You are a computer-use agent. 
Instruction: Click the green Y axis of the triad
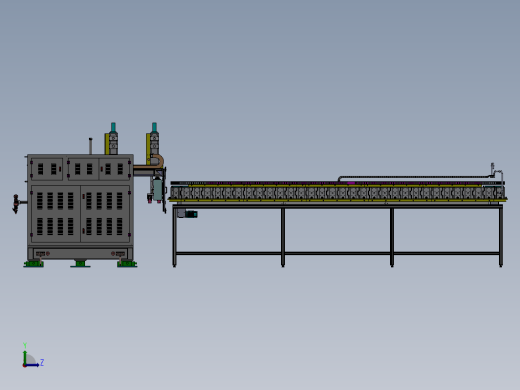(x=25, y=357)
